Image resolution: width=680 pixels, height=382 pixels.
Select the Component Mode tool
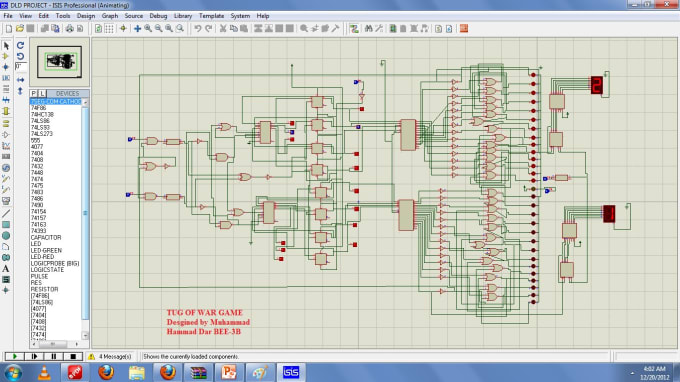pyautogui.click(x=6, y=56)
